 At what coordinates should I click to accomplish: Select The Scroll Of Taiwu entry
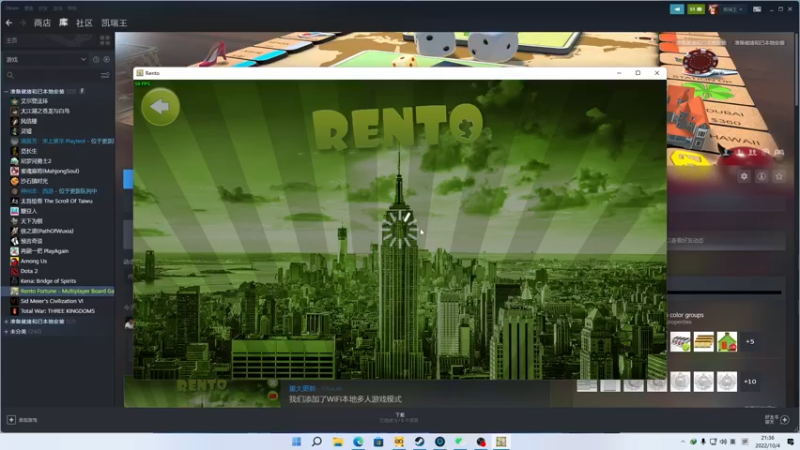[x=56, y=201]
